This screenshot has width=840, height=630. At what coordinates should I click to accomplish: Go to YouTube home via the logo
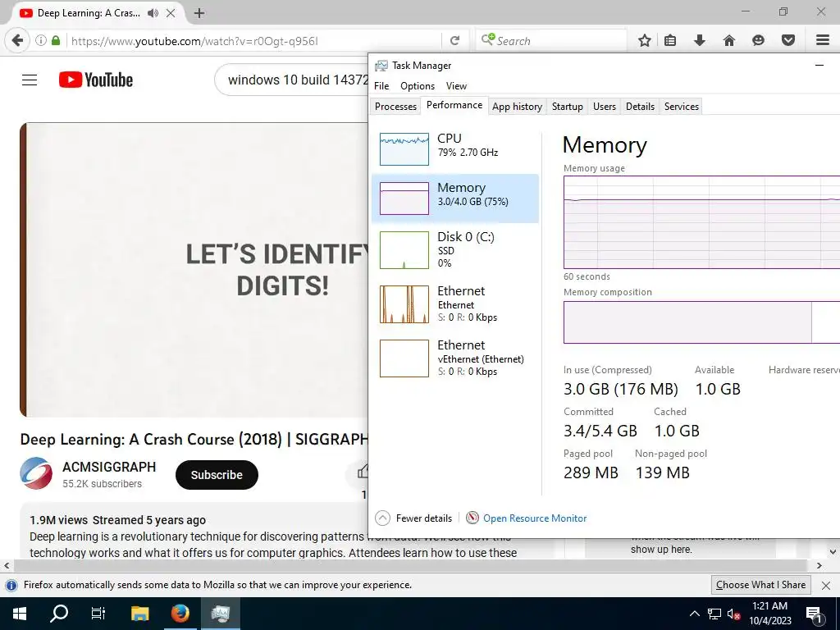click(96, 80)
